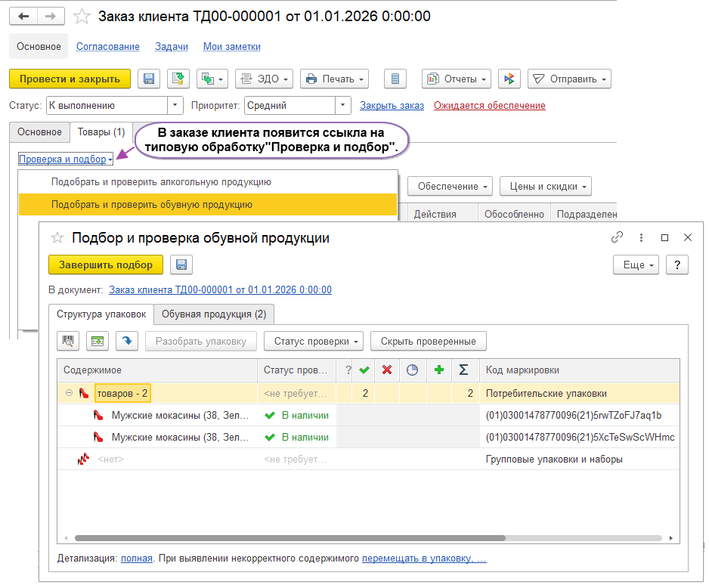Click Код маркировки column header
The width and height of the screenshot is (709, 588).
[580, 370]
